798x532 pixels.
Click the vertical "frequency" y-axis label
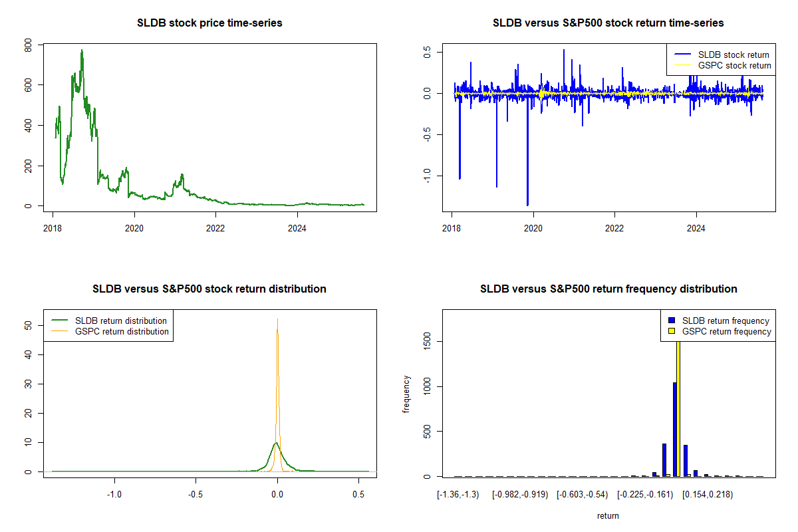[x=406, y=394]
